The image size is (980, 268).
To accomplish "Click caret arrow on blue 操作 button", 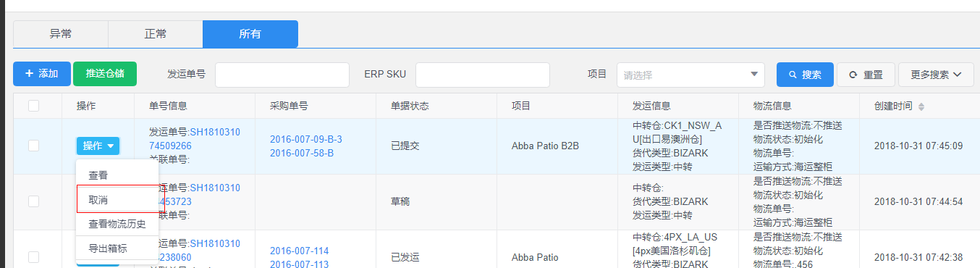I will 111,146.
